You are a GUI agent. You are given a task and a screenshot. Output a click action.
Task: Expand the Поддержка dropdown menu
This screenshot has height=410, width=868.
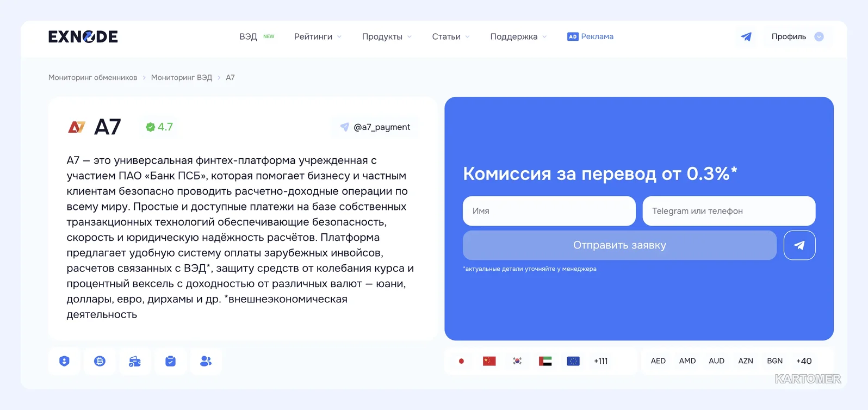(x=519, y=36)
